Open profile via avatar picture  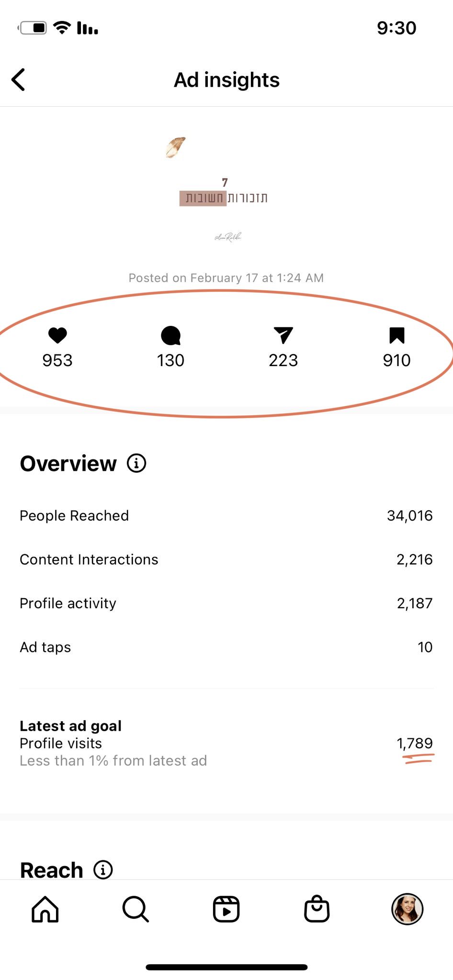[407, 909]
